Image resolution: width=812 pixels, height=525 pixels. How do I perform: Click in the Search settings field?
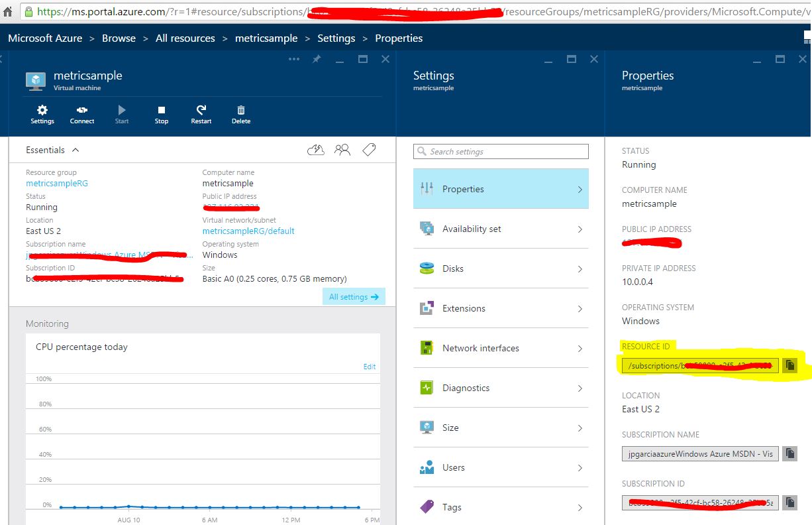pyautogui.click(x=501, y=151)
